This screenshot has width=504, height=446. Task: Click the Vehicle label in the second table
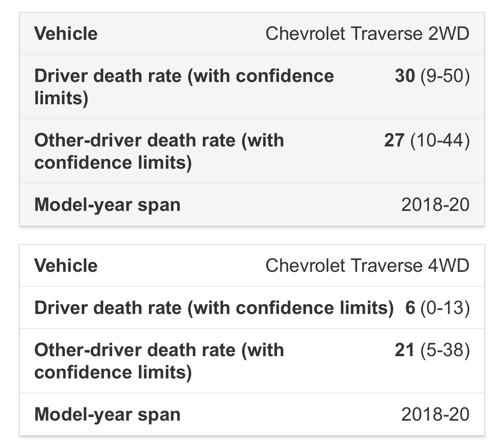tap(66, 266)
